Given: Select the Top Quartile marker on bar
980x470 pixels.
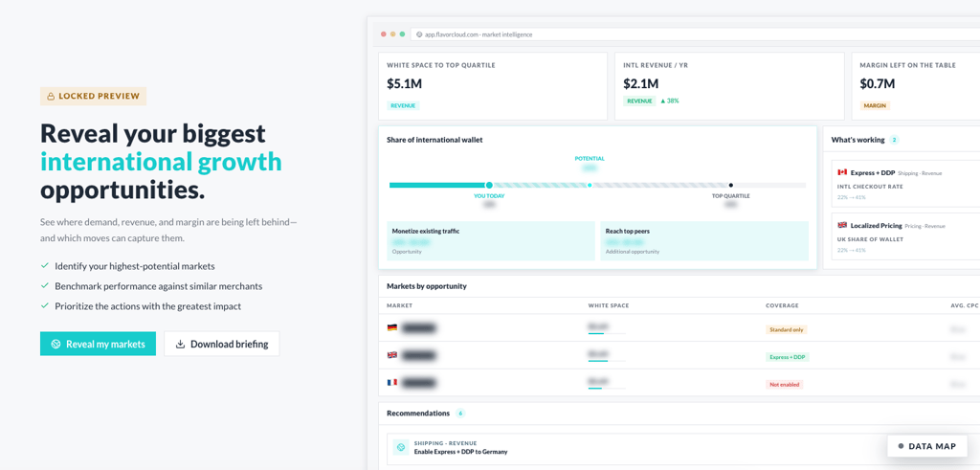Looking at the screenshot, I should point(730,185).
